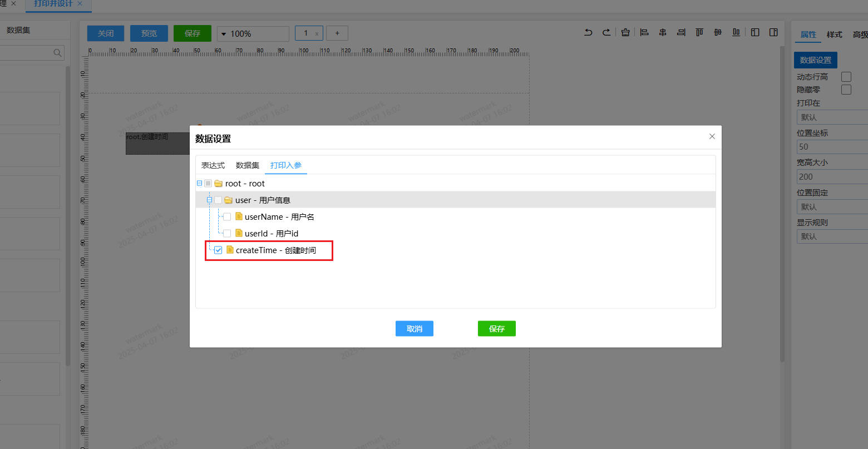
Task: Click the align top edges icon
Action: (699, 33)
